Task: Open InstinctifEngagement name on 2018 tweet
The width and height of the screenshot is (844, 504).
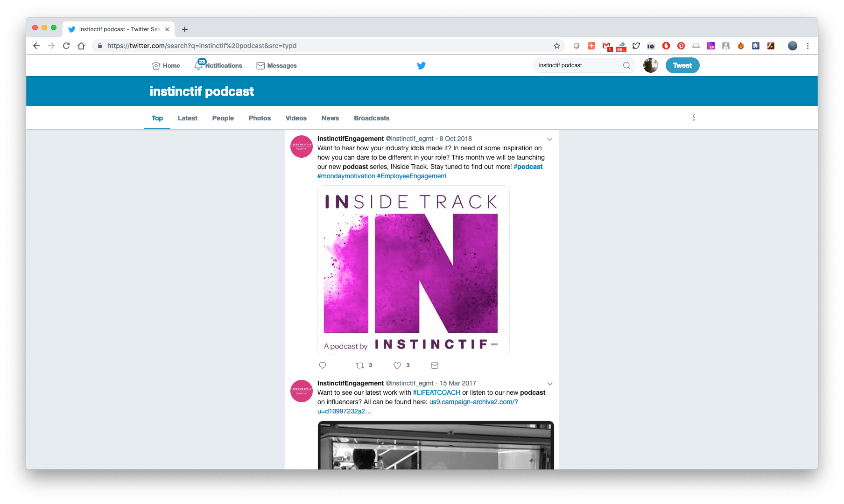Action: tap(351, 139)
